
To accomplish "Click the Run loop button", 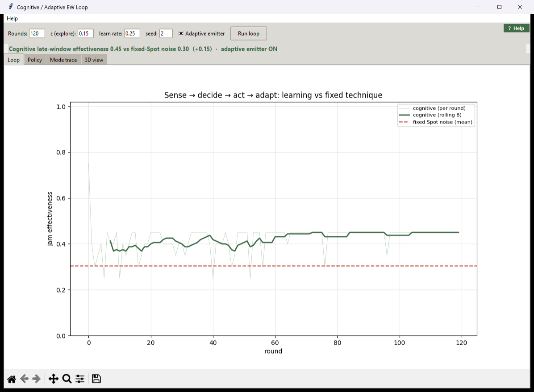I will tap(249, 33).
